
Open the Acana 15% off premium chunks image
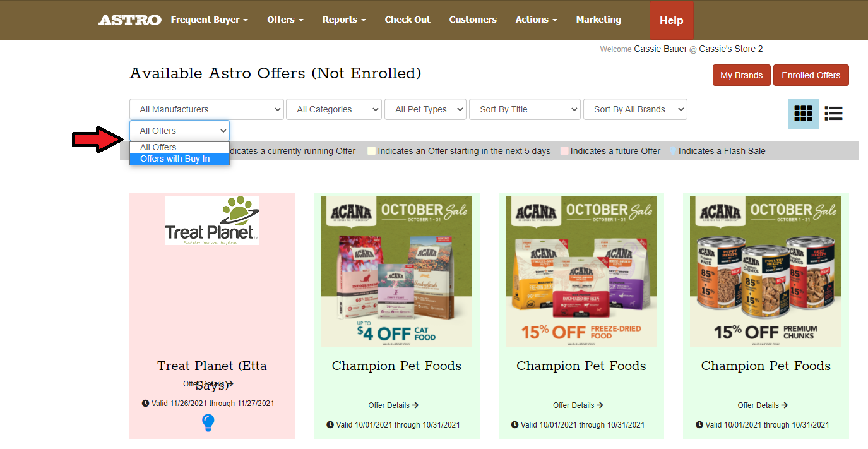pos(766,272)
